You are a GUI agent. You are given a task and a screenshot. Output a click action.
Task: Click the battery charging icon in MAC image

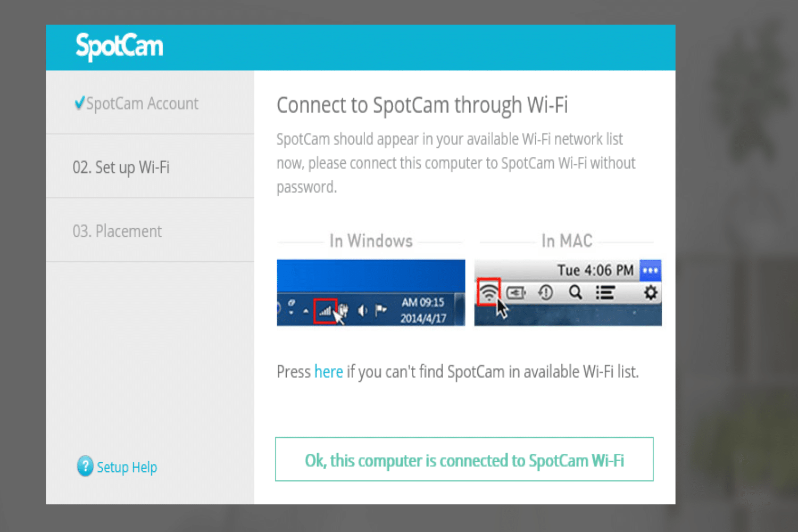pos(516,293)
